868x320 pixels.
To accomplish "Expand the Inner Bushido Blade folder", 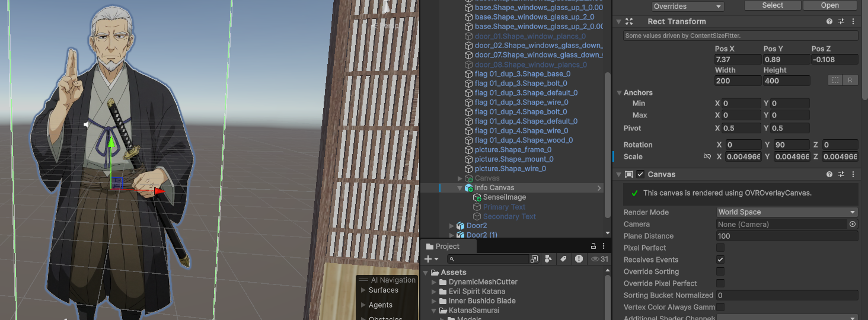I will (x=435, y=301).
